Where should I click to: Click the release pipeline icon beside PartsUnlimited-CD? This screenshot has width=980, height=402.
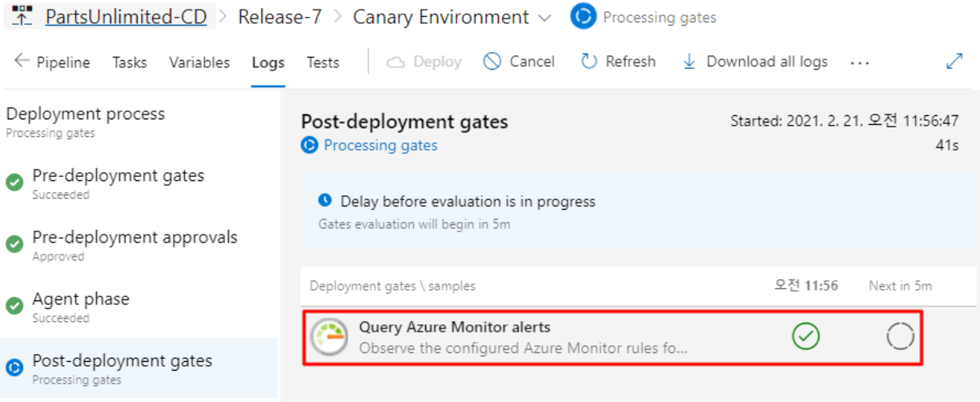[22, 15]
